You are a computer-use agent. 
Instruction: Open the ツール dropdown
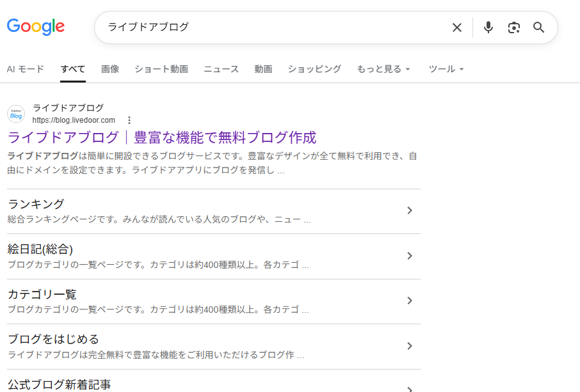click(x=446, y=69)
